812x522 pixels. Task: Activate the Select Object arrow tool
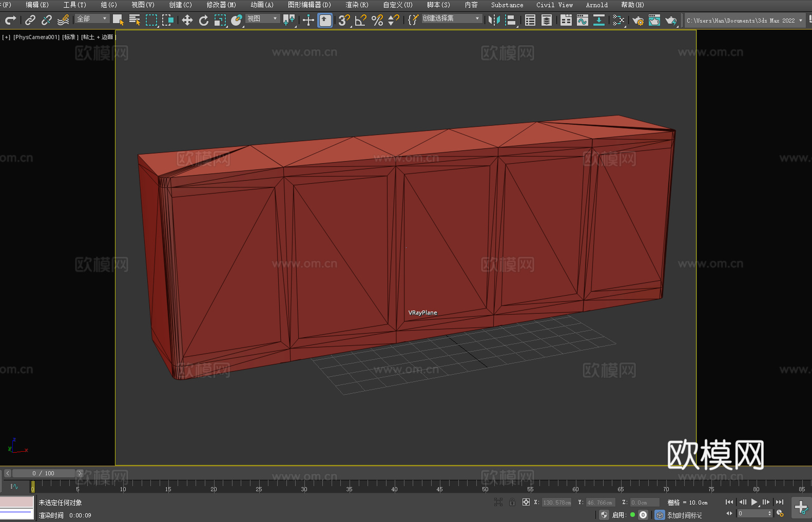(x=118, y=20)
